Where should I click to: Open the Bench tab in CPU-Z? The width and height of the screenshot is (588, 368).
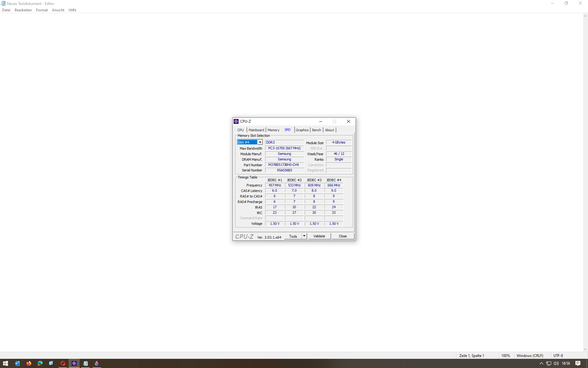click(x=316, y=130)
